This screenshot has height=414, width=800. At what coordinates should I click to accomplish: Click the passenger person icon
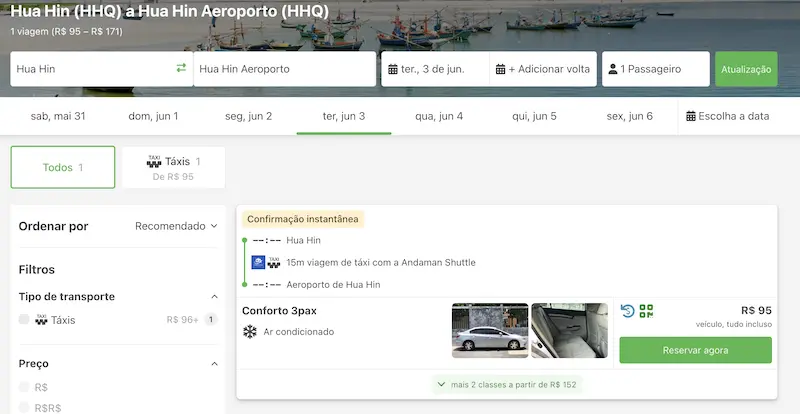point(612,69)
